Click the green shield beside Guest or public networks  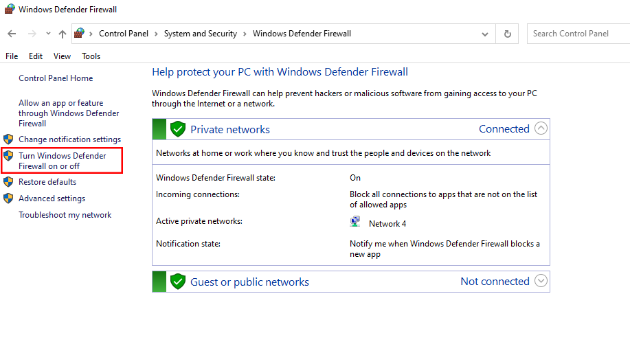[178, 282]
